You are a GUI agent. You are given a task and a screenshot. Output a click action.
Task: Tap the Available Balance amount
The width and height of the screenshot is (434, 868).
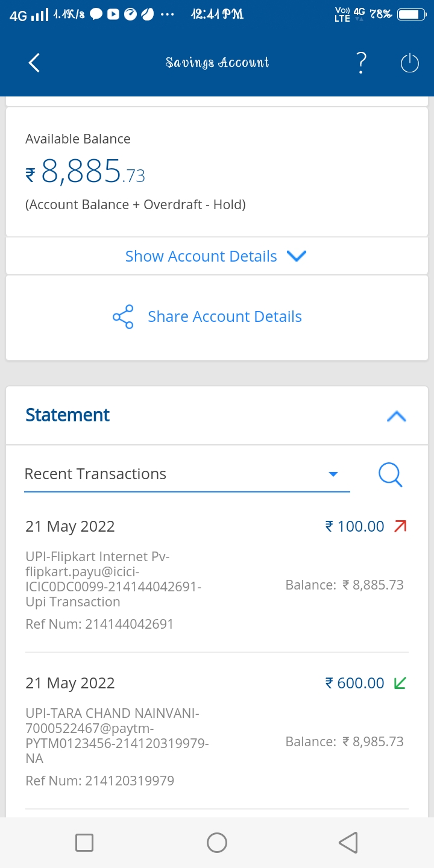86,174
